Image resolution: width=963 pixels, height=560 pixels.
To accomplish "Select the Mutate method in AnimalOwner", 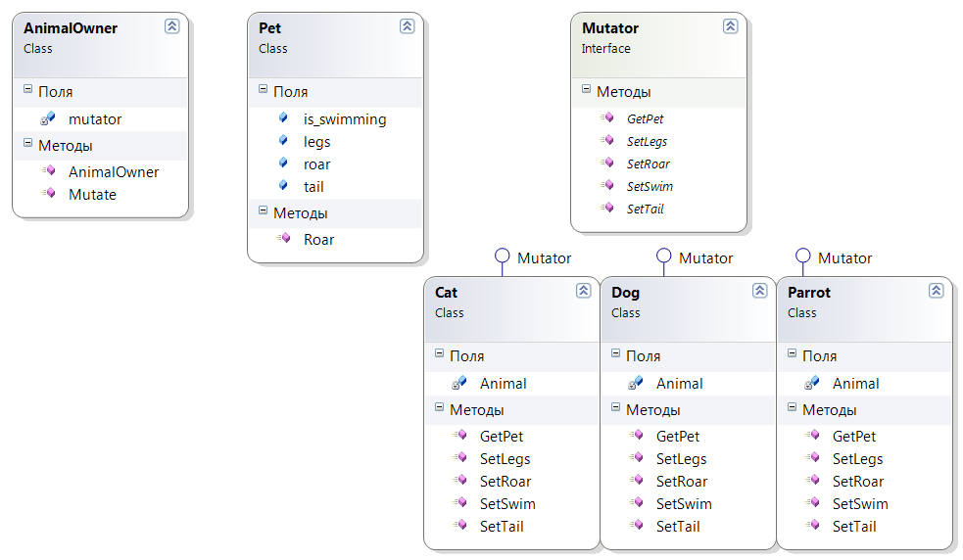I will [92, 195].
